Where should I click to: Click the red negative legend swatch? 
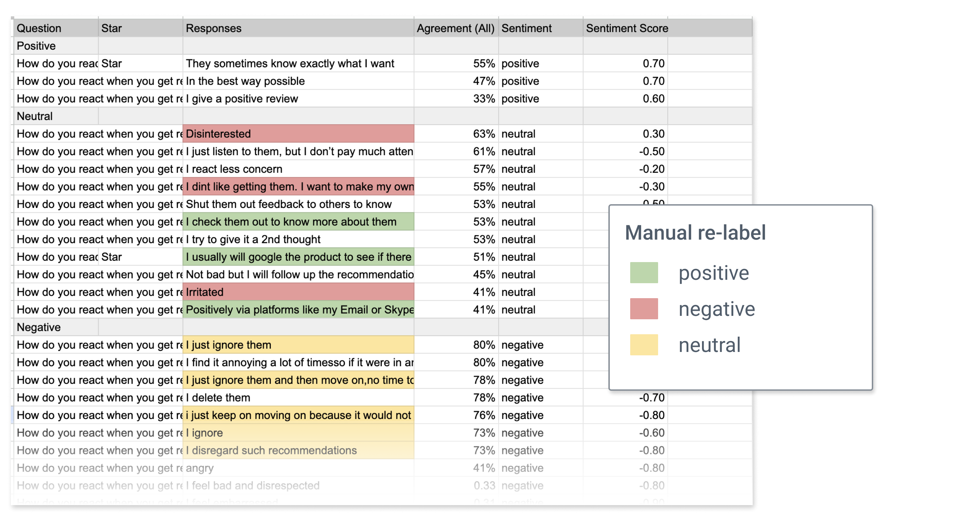tap(644, 309)
